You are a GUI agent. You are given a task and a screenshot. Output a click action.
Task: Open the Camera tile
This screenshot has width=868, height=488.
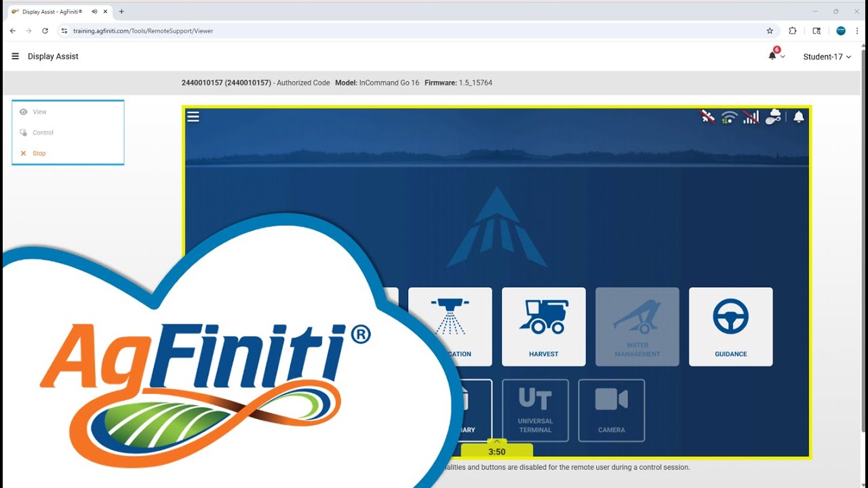pos(611,410)
